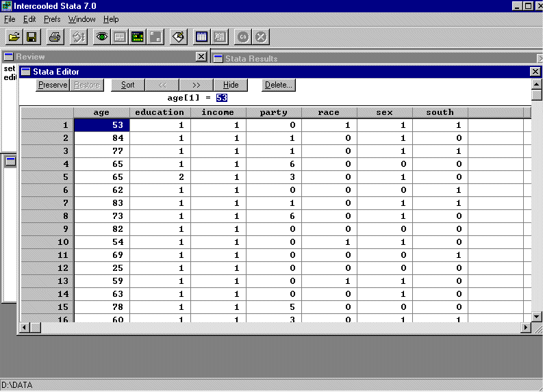Viewport: 543px width, 392px height.
Task: Open the Viewer using the eye icon
Action: [101, 37]
